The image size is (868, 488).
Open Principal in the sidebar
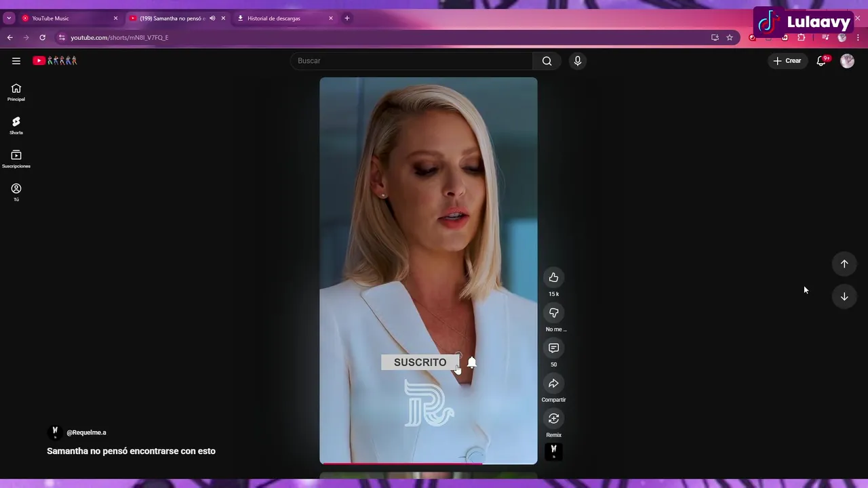click(16, 92)
